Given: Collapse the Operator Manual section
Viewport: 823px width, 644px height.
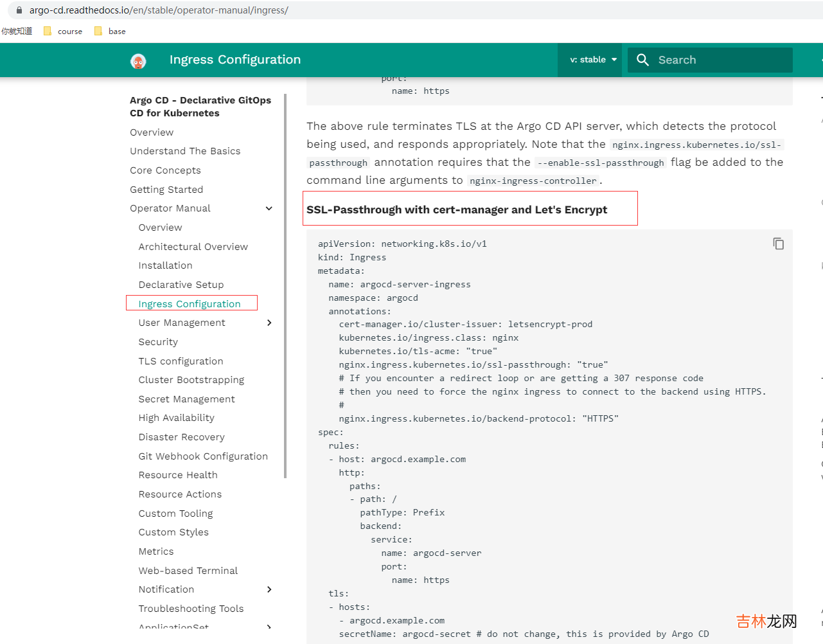Looking at the screenshot, I should [x=269, y=208].
